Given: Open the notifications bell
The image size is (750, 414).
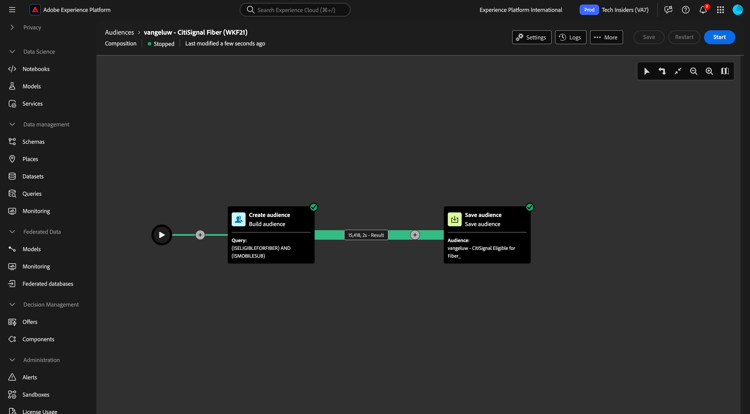Looking at the screenshot, I should 703,10.
